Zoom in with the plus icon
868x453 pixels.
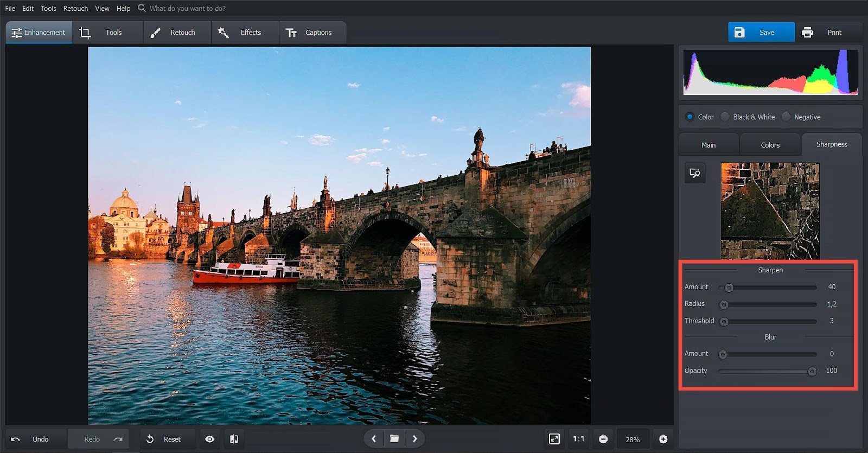coord(663,439)
